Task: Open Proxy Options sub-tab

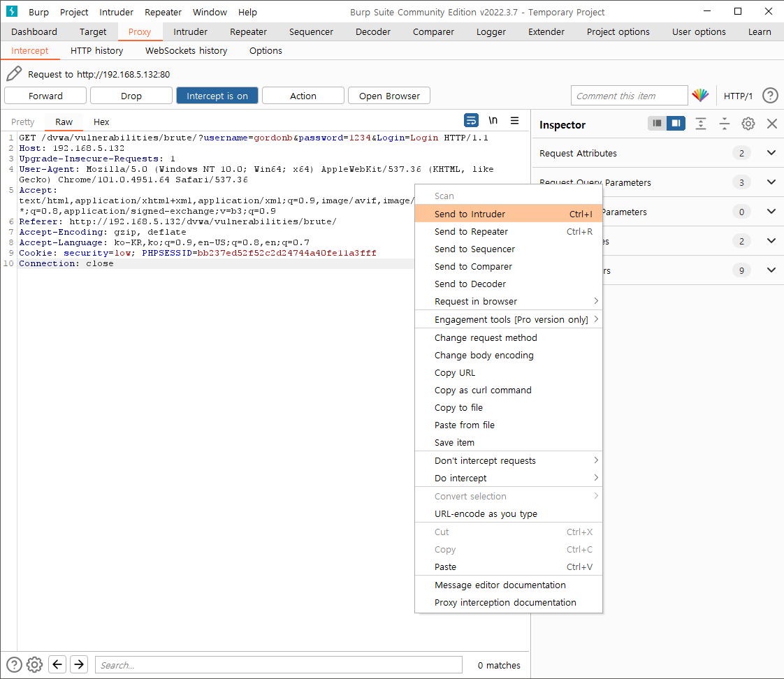Action: [x=266, y=50]
